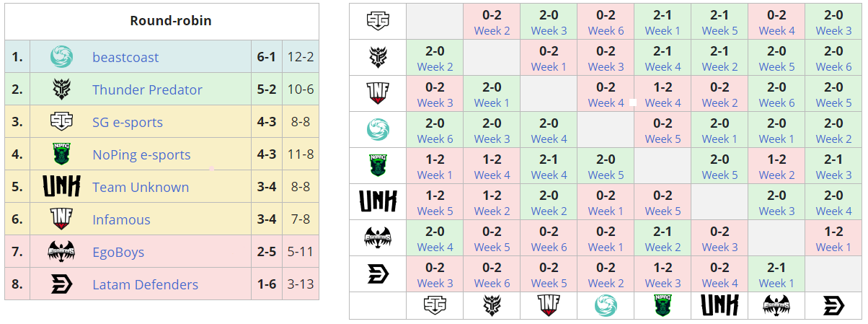Click NoPing e-sports logo in the standings list
Viewport: 868px width, 324px height.
click(61, 154)
